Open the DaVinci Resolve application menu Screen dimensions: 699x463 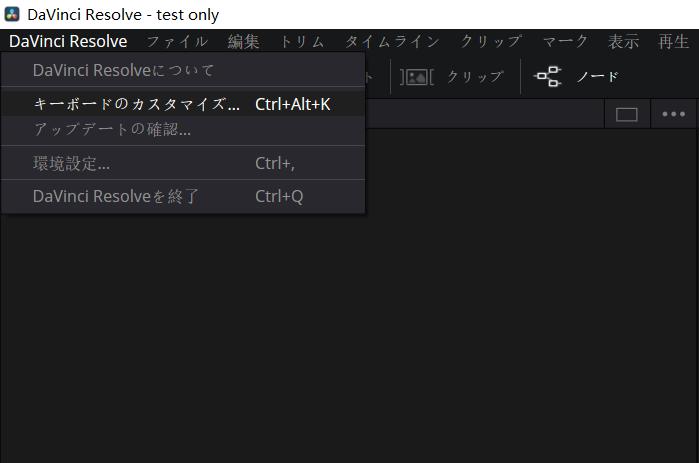coord(68,41)
